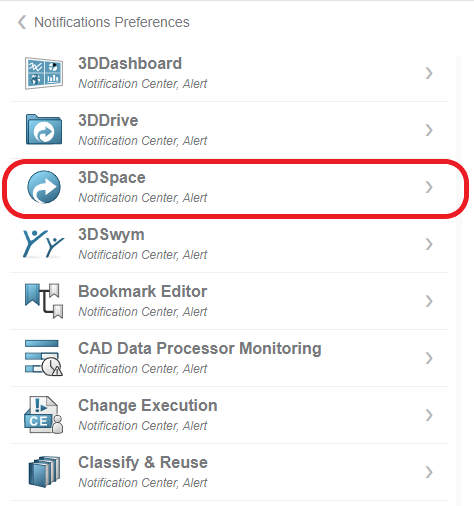Go back using the arrow beside Notifications Preferences

pyautogui.click(x=22, y=22)
